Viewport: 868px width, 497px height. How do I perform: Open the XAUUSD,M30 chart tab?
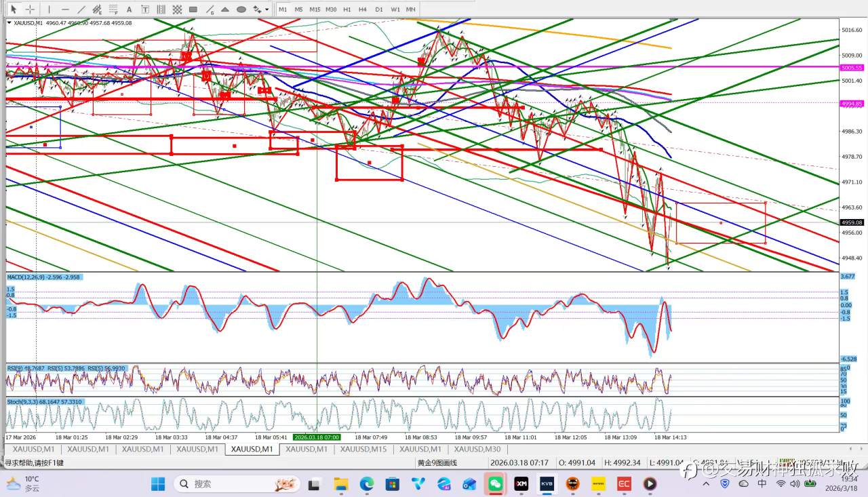(x=477, y=449)
